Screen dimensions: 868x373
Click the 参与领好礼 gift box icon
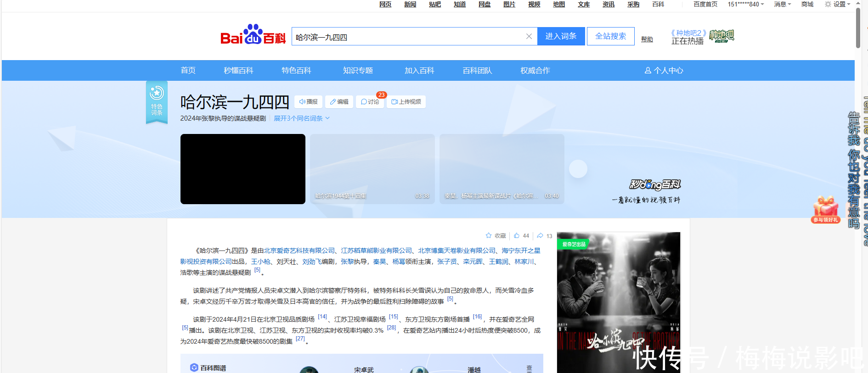[826, 209]
